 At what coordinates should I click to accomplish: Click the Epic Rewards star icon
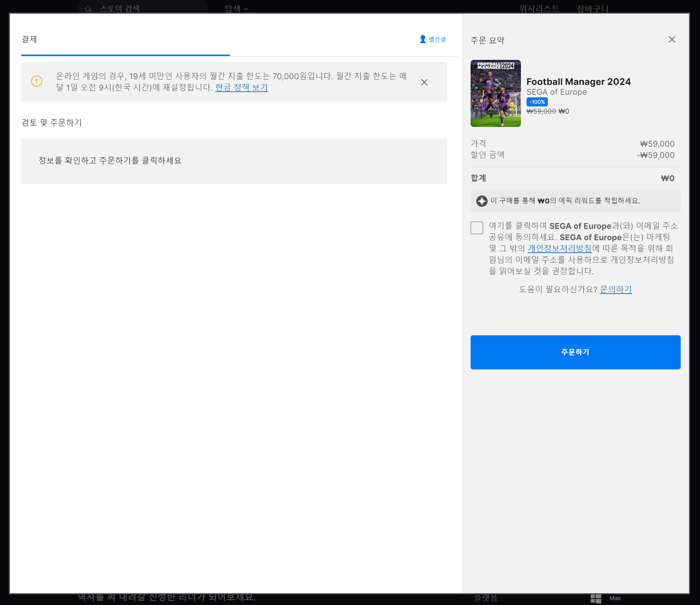tap(482, 201)
